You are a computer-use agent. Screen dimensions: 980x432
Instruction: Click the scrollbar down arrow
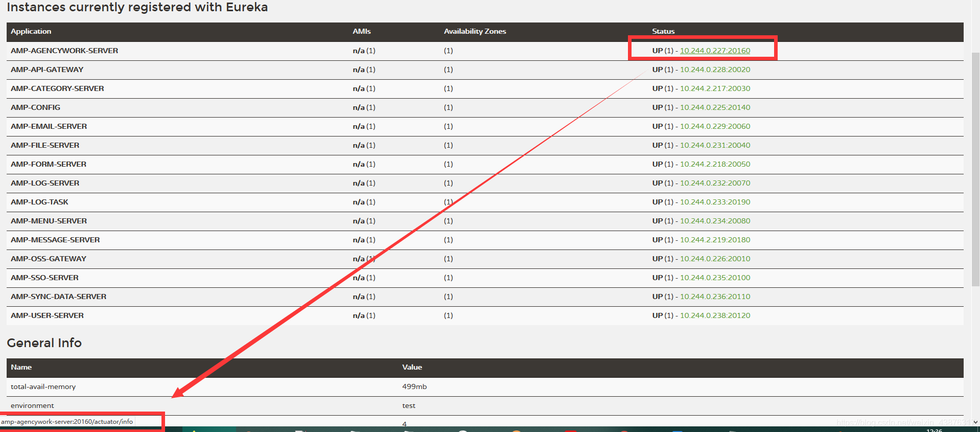975,422
